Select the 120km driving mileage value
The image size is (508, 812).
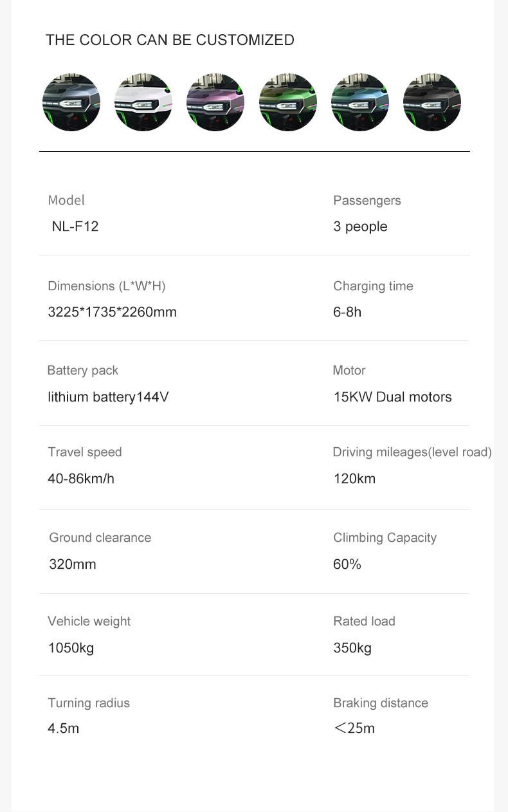[x=354, y=479]
